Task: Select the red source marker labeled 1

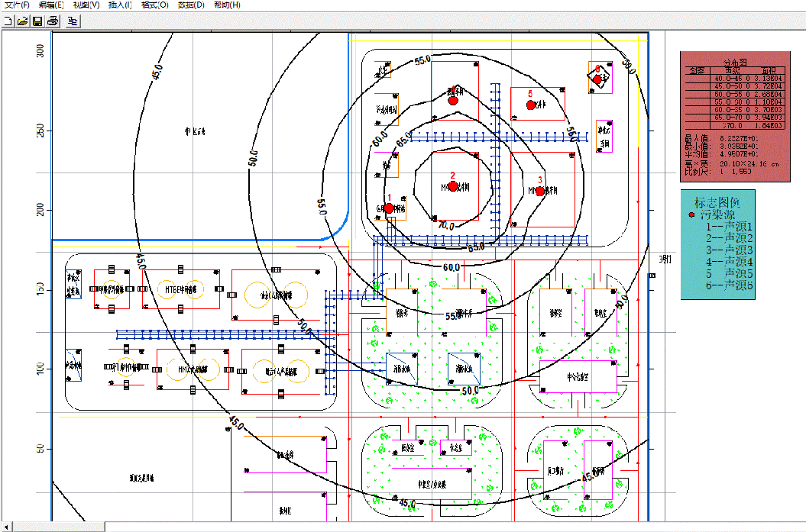Action: (x=389, y=208)
